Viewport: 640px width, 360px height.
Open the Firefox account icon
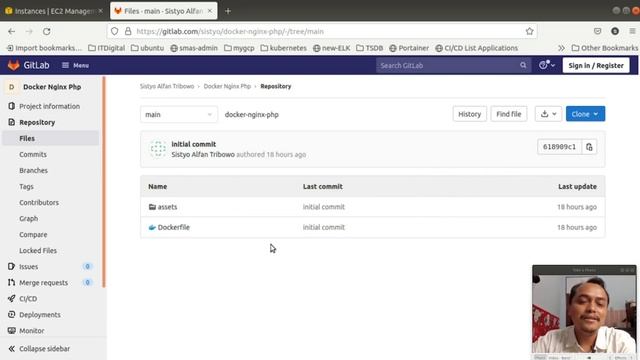coord(615,31)
